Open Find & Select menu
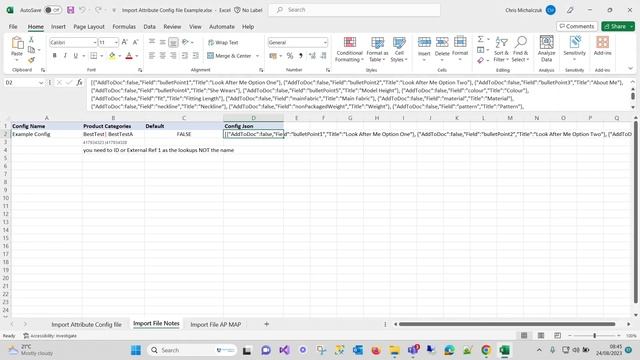Viewport: 640px width, 360px height. [520, 49]
